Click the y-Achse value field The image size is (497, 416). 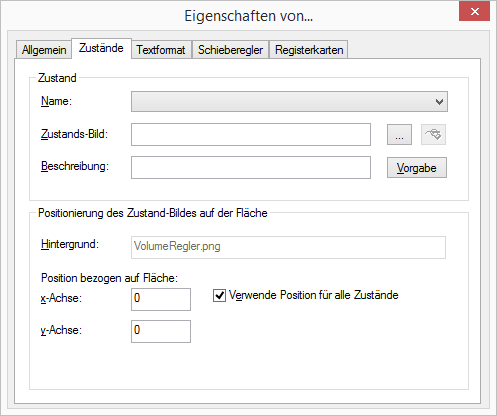coord(161,331)
